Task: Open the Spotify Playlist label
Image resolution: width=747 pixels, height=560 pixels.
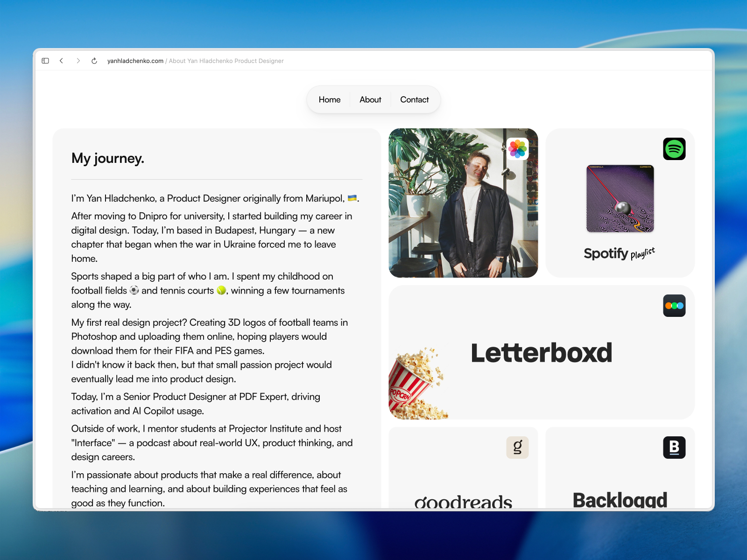Action: [x=620, y=253]
